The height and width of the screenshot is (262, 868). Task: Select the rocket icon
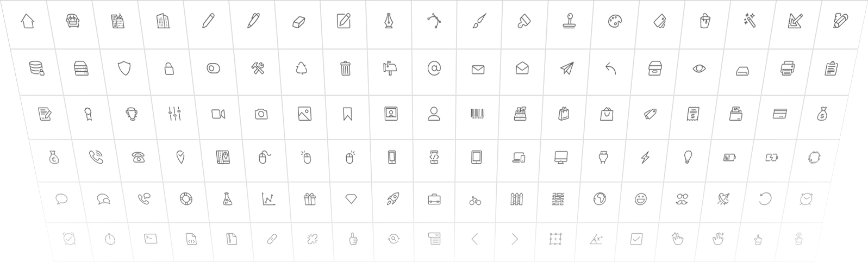[393, 199]
